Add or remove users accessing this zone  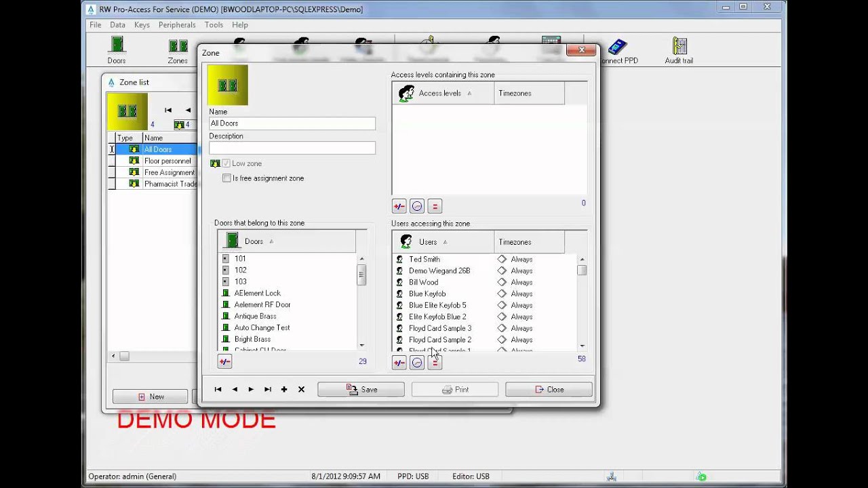[x=399, y=363]
